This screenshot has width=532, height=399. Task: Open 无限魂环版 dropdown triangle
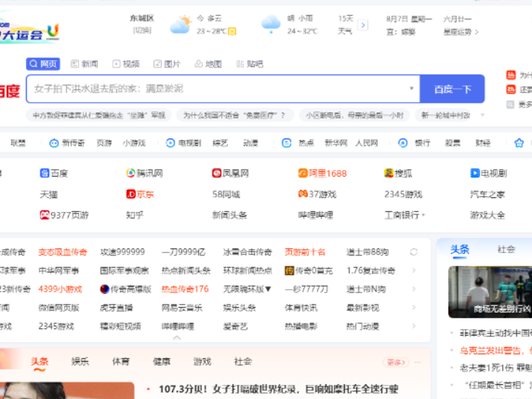click(268, 289)
